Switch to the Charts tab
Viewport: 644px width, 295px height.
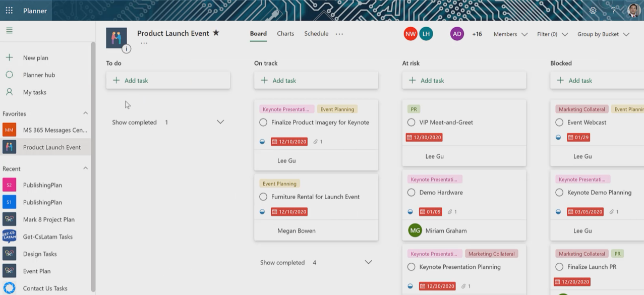[x=285, y=34]
